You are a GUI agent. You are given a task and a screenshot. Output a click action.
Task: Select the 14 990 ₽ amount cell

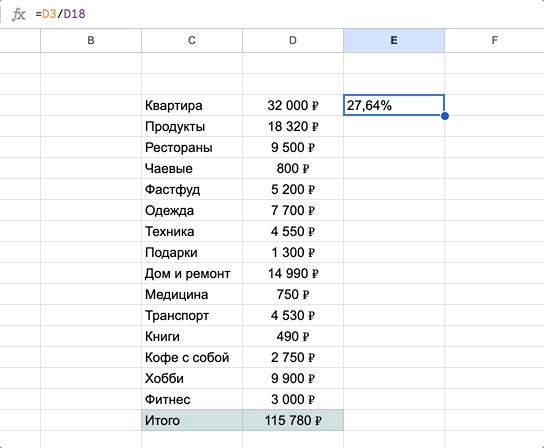[293, 273]
